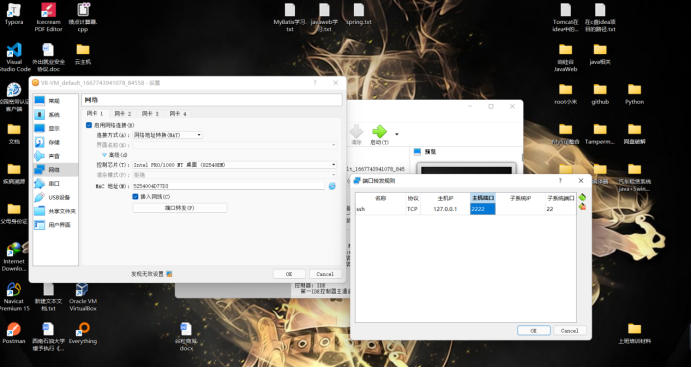Viewport: 692px width, 368px height.
Task: Click the help question mark in port forwarding dialog
Action: coord(560,180)
